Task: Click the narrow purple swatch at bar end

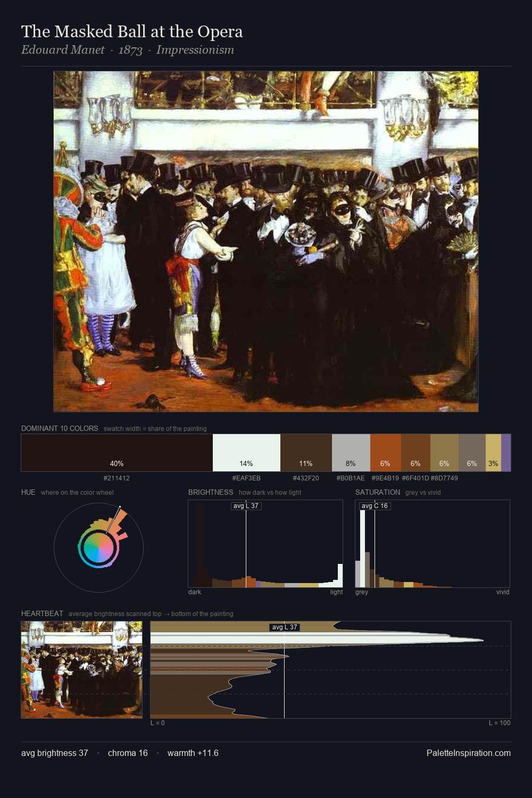Action: pos(506,453)
